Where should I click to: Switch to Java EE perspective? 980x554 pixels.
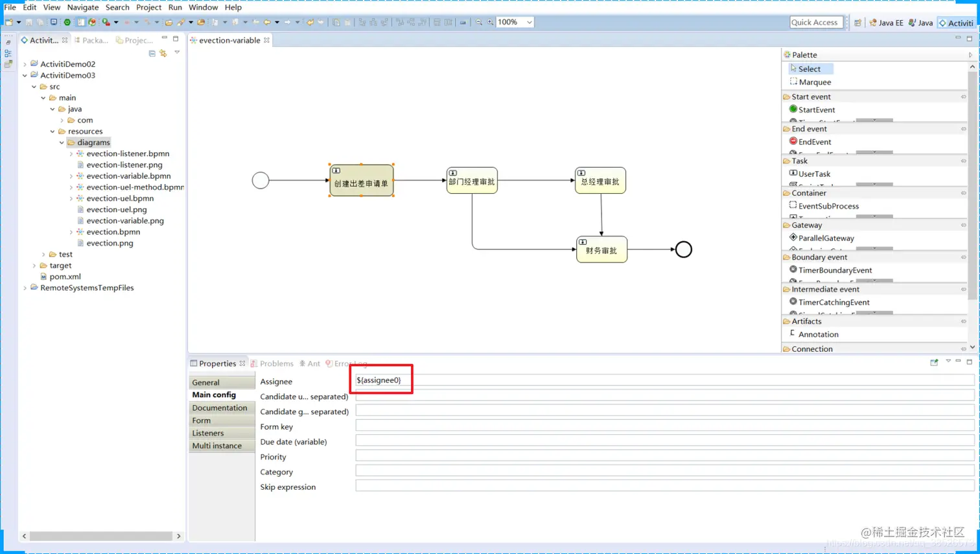pos(886,23)
